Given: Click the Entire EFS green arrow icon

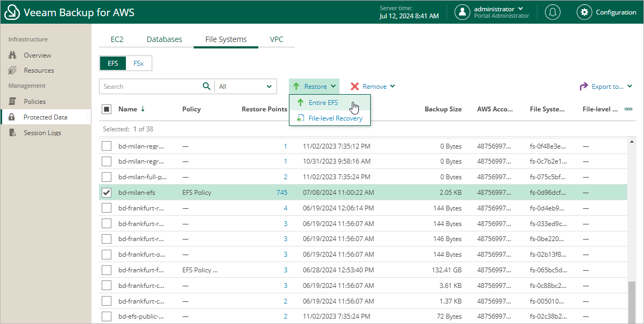Looking at the screenshot, I should point(301,103).
